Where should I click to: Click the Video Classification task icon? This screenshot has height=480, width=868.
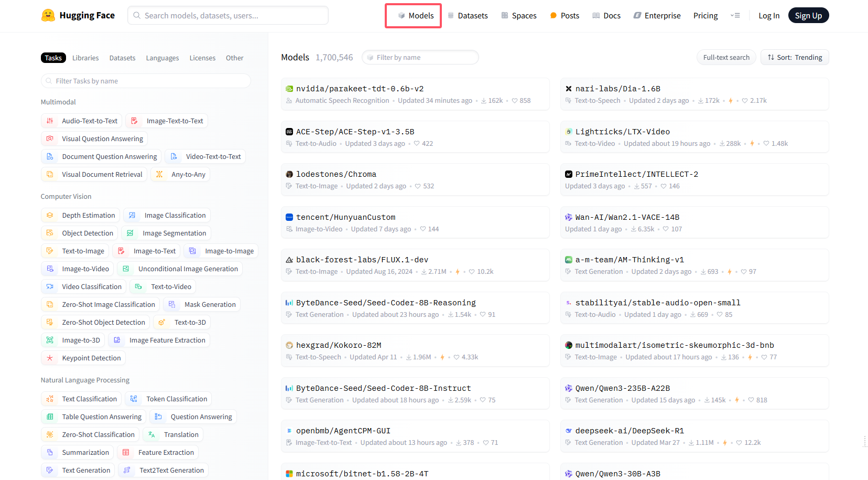[50, 286]
